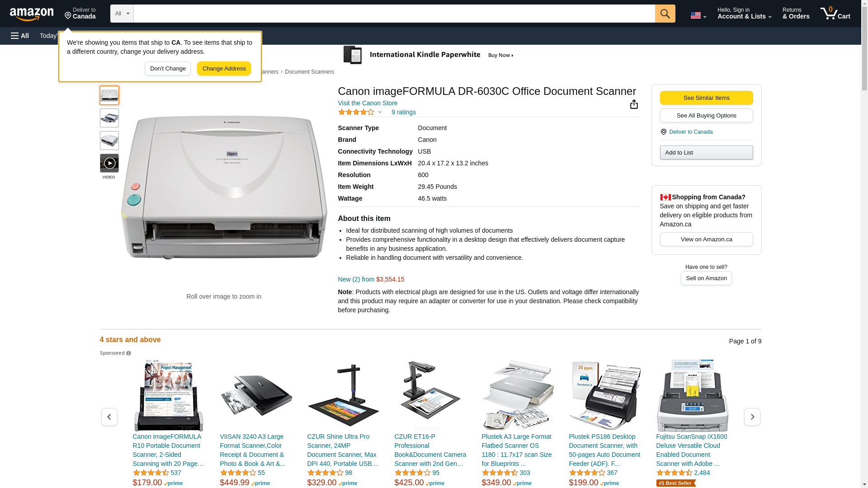Click the carousel previous arrow

(x=109, y=417)
